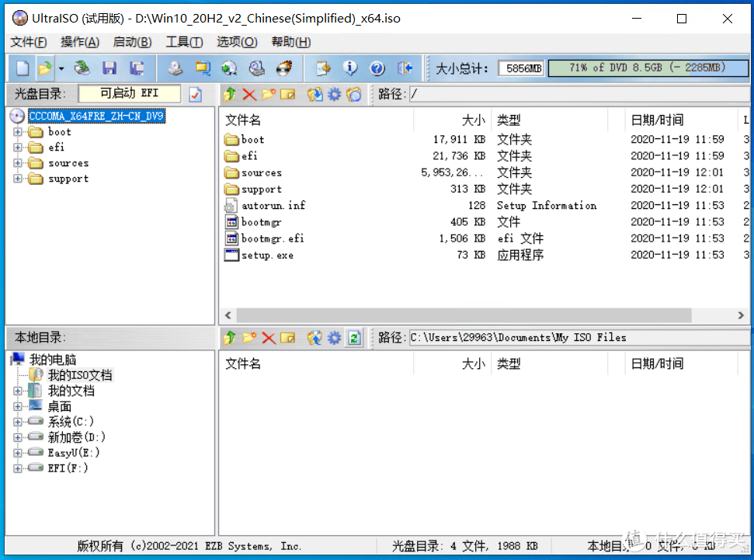754x560 pixels.
Task: Click the 71% of DVD 8.5GB capacity bar
Action: [x=648, y=68]
